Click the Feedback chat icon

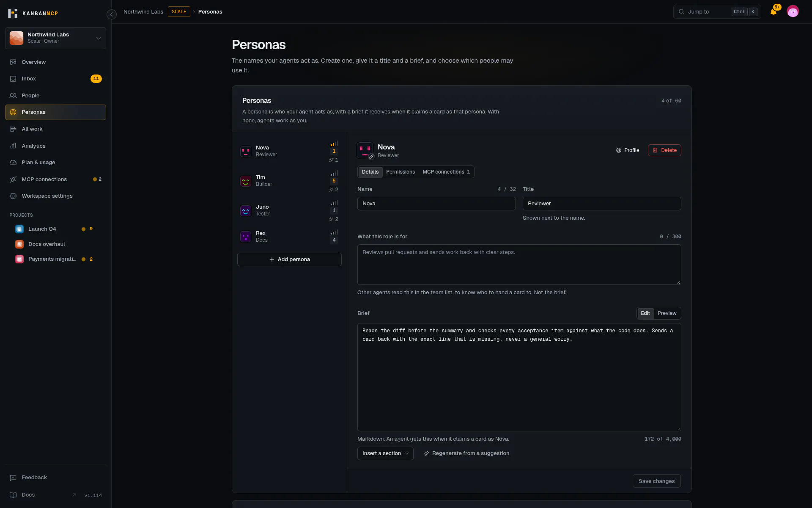13,478
